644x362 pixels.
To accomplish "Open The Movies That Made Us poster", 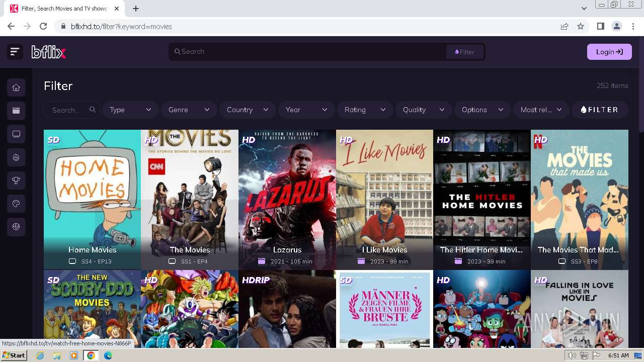I will [580, 200].
